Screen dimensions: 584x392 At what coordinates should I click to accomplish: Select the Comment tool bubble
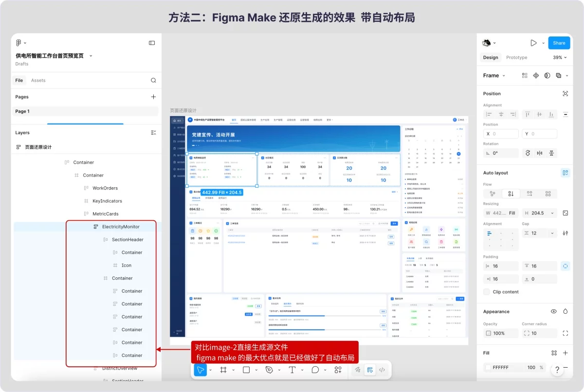[315, 370]
